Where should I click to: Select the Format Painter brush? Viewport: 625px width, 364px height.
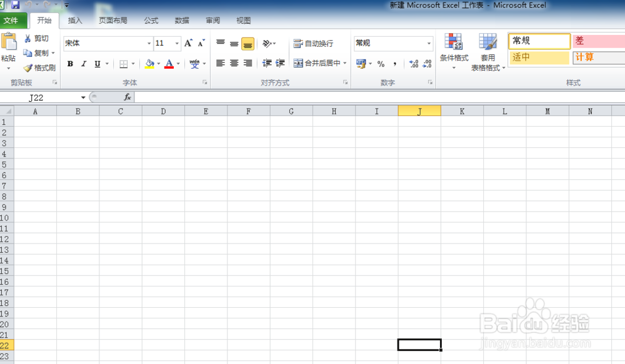coord(27,68)
